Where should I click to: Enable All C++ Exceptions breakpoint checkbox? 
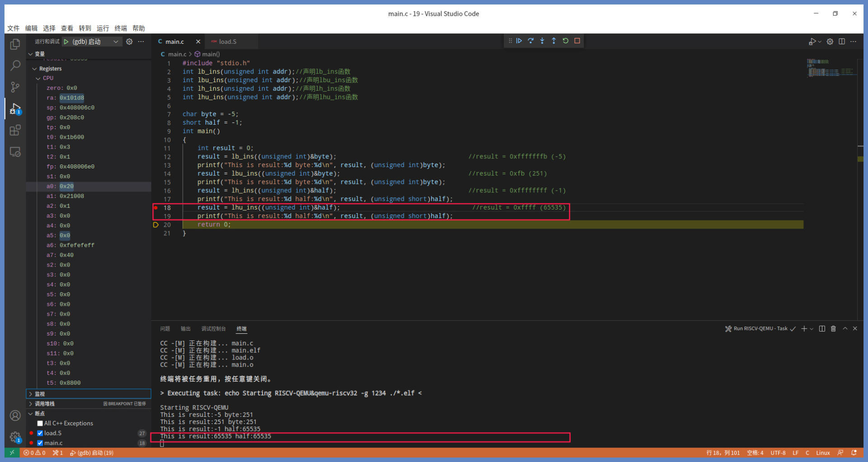tap(40, 424)
